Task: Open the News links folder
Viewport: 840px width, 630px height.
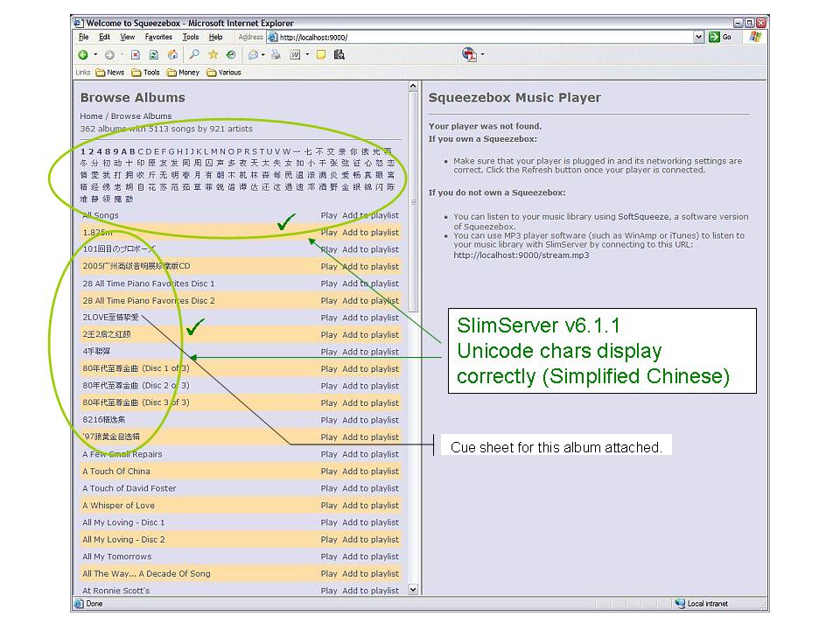Action: (109, 73)
